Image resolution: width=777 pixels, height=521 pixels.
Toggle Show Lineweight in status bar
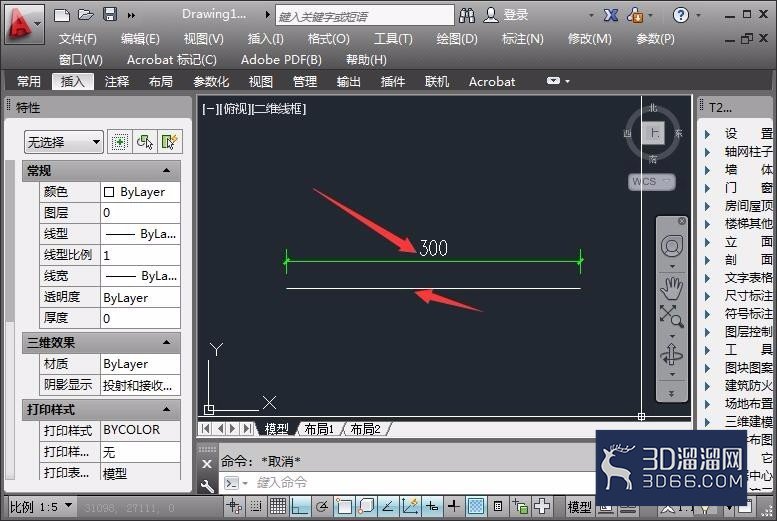[x=454, y=506]
